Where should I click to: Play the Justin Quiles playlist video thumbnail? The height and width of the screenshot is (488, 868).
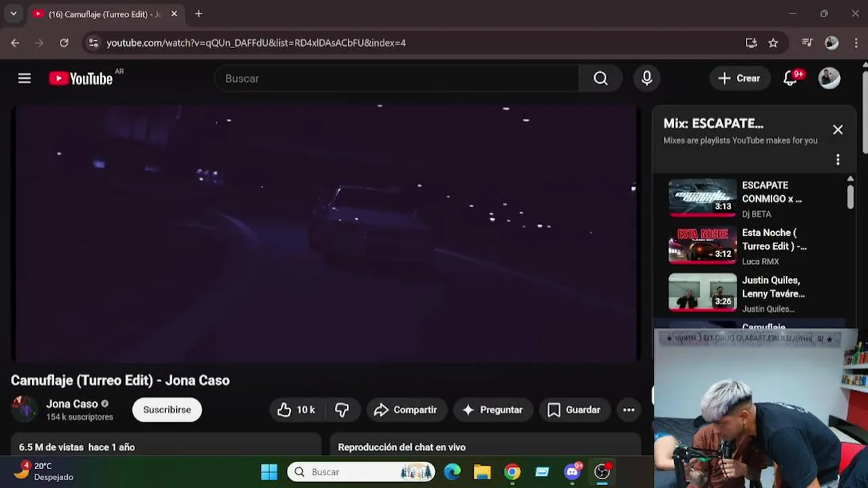click(703, 293)
